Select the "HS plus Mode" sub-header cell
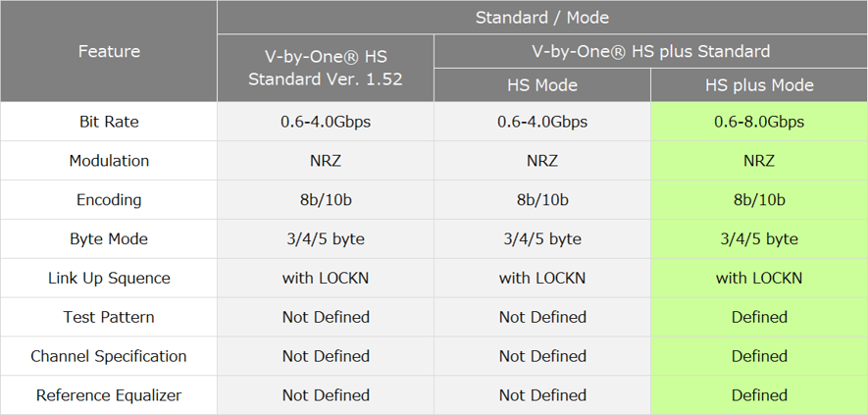The image size is (868, 415). coord(759,85)
